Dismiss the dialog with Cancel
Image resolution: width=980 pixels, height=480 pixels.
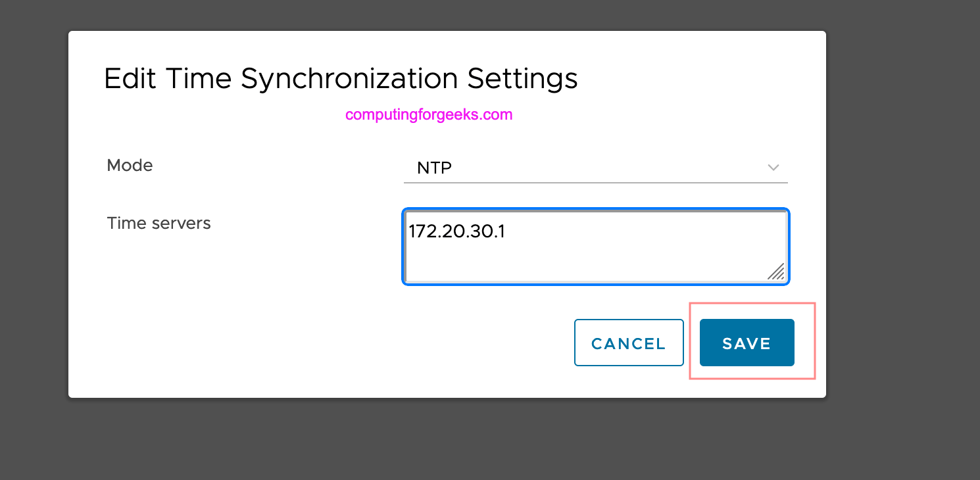[628, 343]
